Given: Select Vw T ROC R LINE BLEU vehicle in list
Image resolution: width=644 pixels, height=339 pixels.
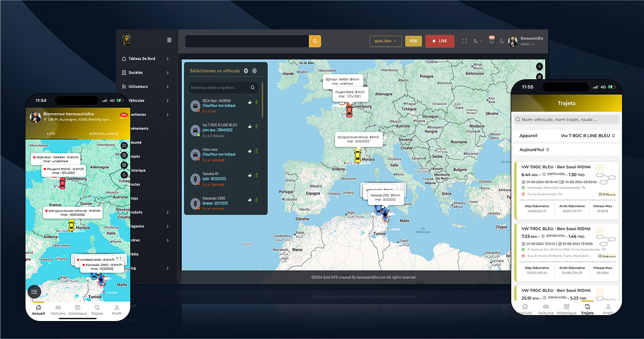Looking at the screenshot, I should [x=220, y=128].
